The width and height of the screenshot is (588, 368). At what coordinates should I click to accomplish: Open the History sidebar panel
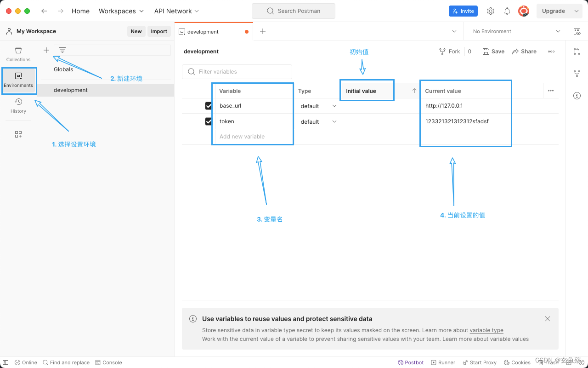pyautogui.click(x=18, y=105)
